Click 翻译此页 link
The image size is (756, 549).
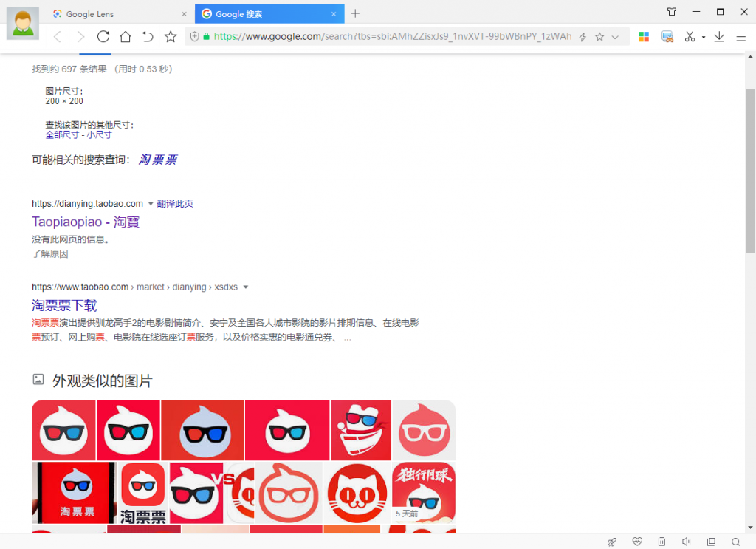175,204
